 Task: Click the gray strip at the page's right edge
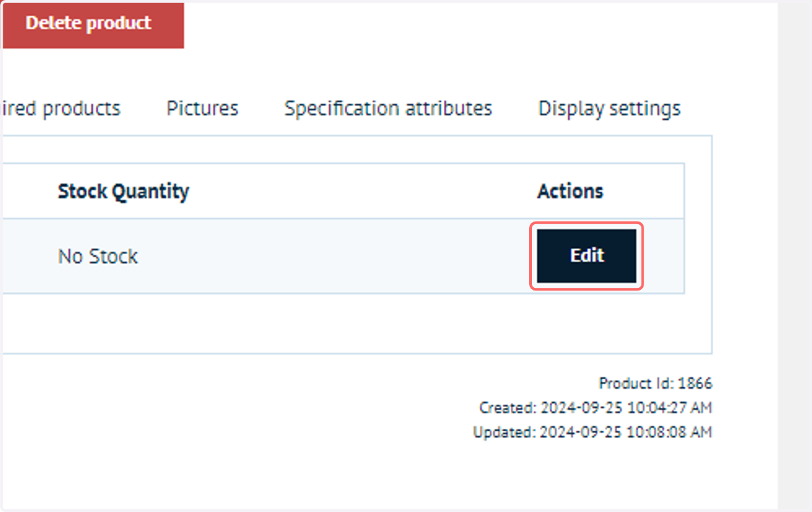(x=794, y=256)
